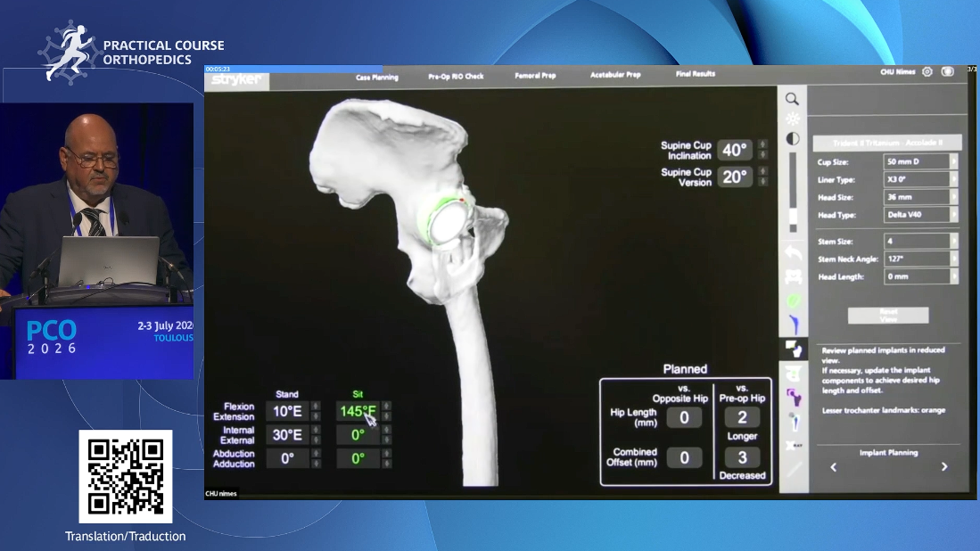
Task: Select the purple femur implant icon
Action: point(794,397)
